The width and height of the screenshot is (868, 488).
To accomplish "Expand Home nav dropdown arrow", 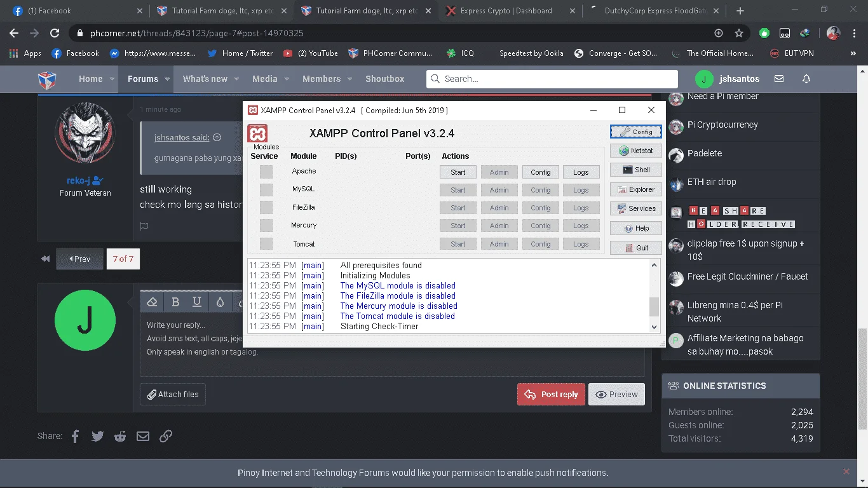I will tap(112, 79).
